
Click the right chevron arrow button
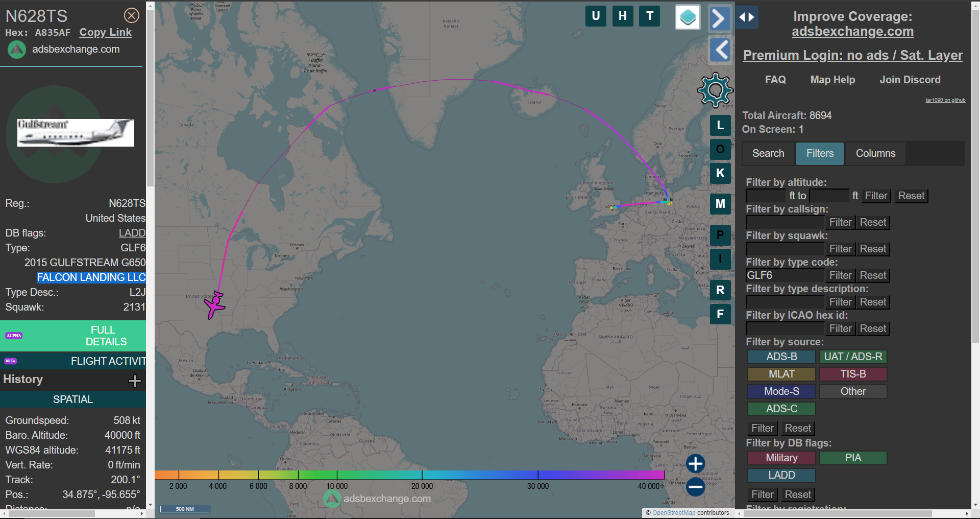pyautogui.click(x=719, y=18)
